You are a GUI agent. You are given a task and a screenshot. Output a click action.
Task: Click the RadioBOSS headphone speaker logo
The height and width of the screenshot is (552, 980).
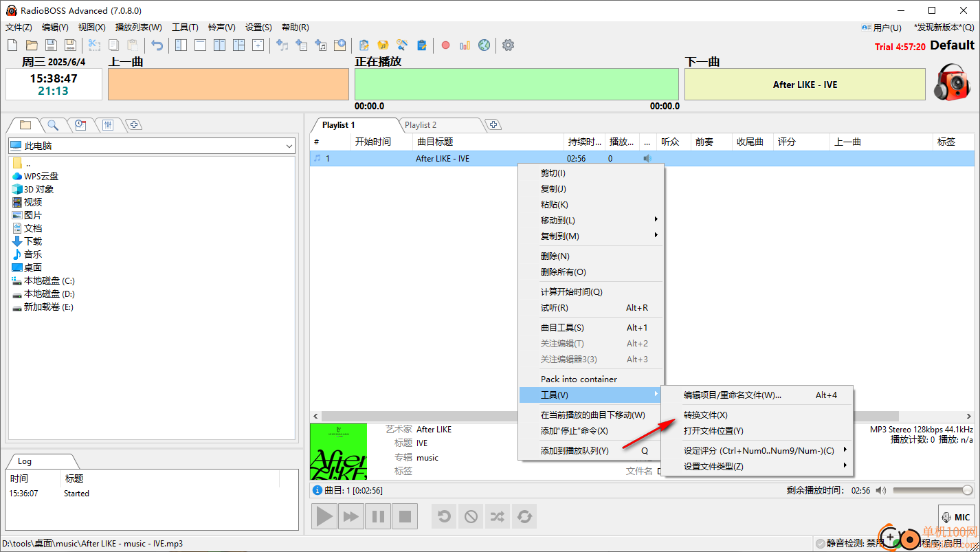pos(951,82)
